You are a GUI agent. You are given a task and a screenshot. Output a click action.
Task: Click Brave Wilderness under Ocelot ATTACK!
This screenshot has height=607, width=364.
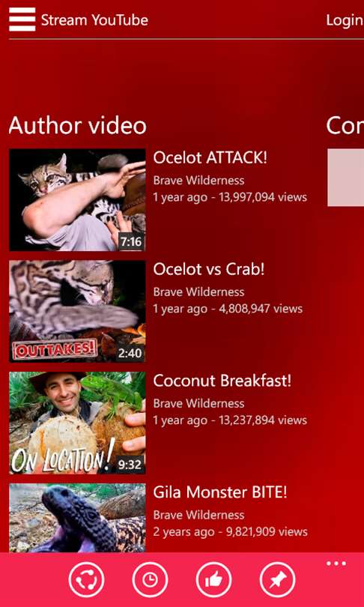pos(198,181)
